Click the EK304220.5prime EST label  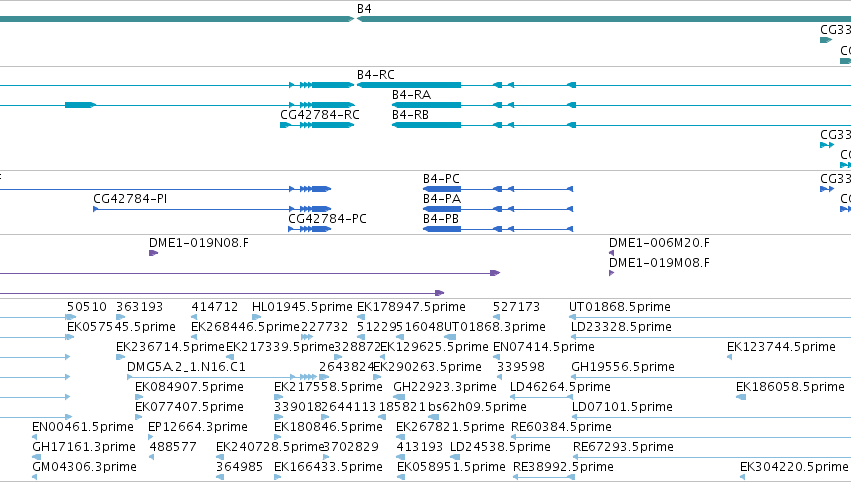click(794, 468)
